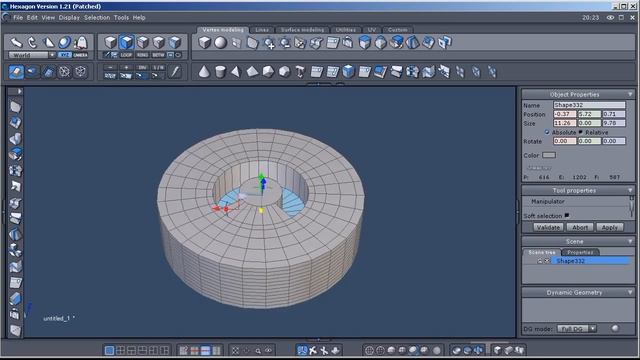Switch to the Lines tab
Viewport: 640px width, 360px height.
262,30
